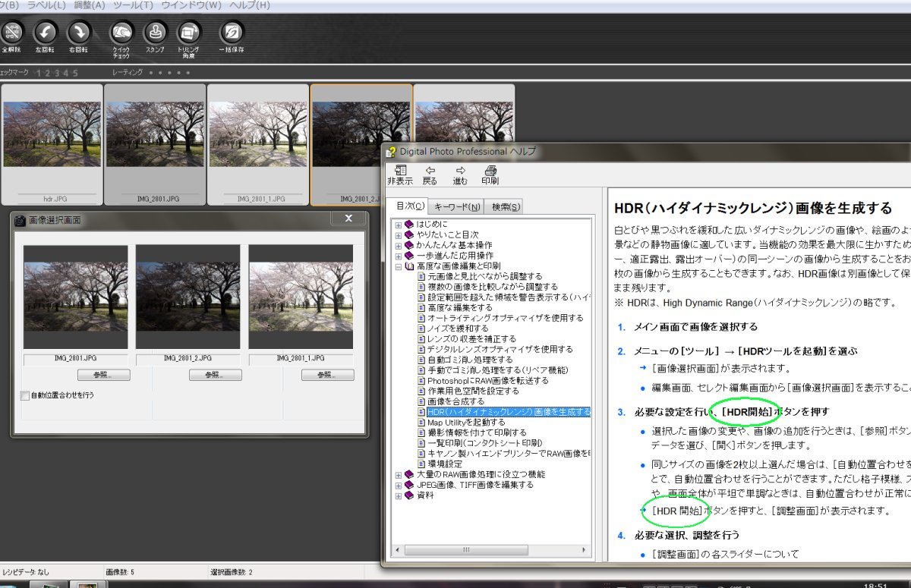Open the ツール(T) menu
911x588 pixels.
pyautogui.click(x=132, y=5)
